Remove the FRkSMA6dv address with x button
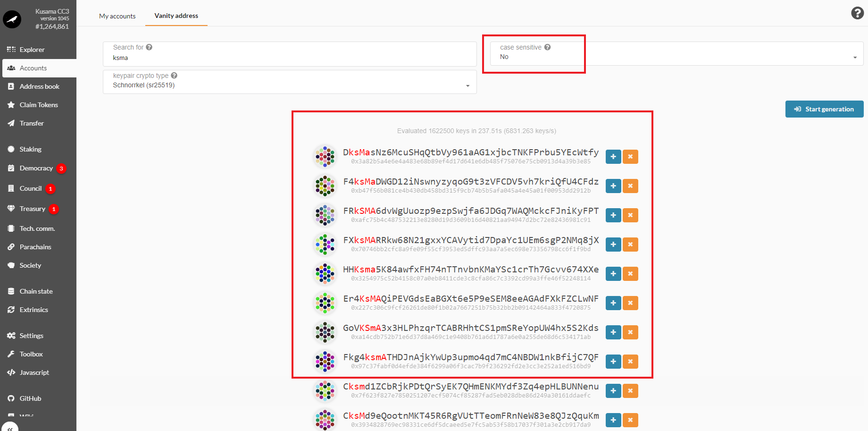The image size is (868, 431). coord(630,215)
